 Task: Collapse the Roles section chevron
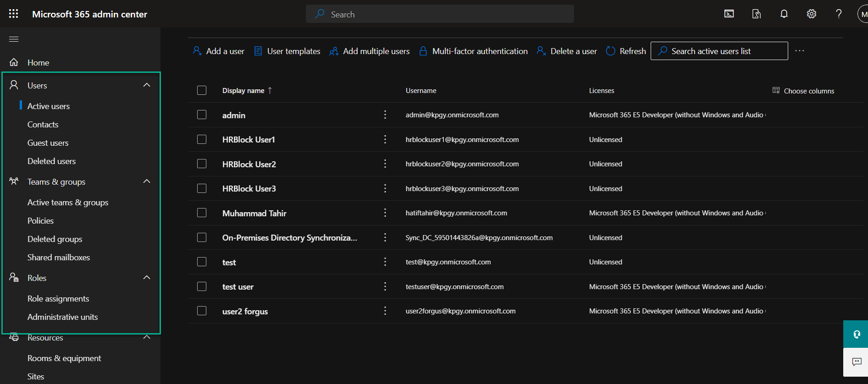click(x=147, y=278)
